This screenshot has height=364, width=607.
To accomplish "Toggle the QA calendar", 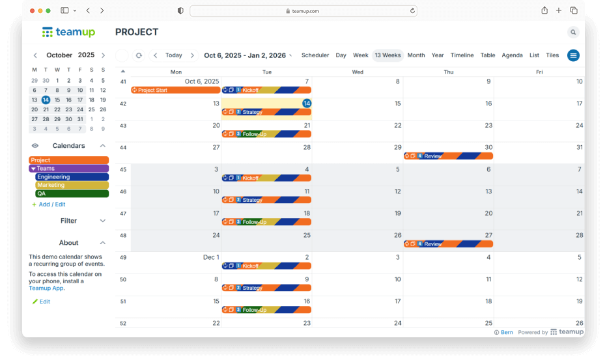I will (x=72, y=193).
